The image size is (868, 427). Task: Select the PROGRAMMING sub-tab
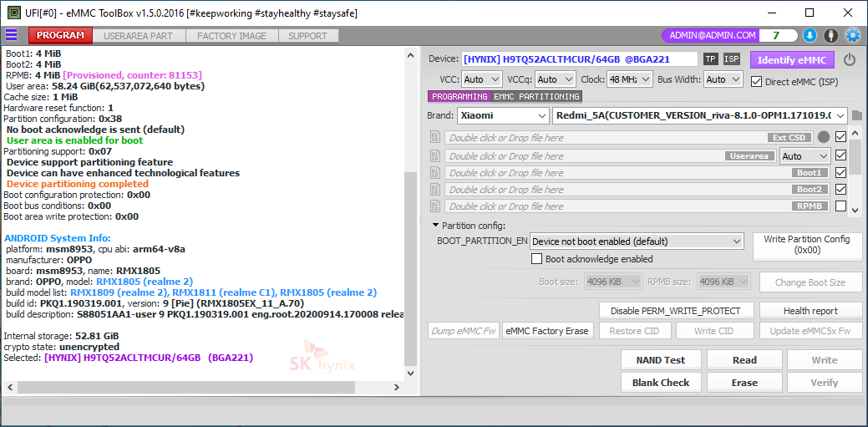pyautogui.click(x=459, y=96)
